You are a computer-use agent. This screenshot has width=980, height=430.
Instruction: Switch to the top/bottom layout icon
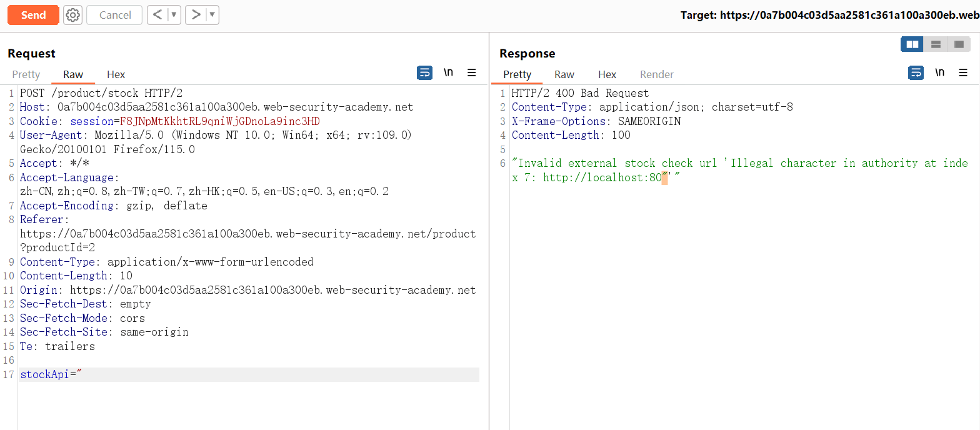936,44
